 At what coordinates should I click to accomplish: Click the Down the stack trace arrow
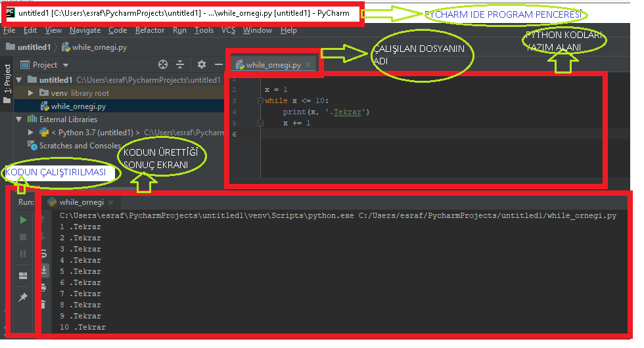point(43,237)
